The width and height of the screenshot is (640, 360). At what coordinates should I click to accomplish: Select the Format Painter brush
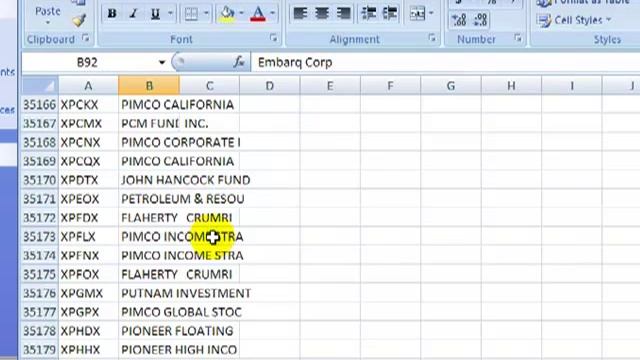[x=79, y=20]
